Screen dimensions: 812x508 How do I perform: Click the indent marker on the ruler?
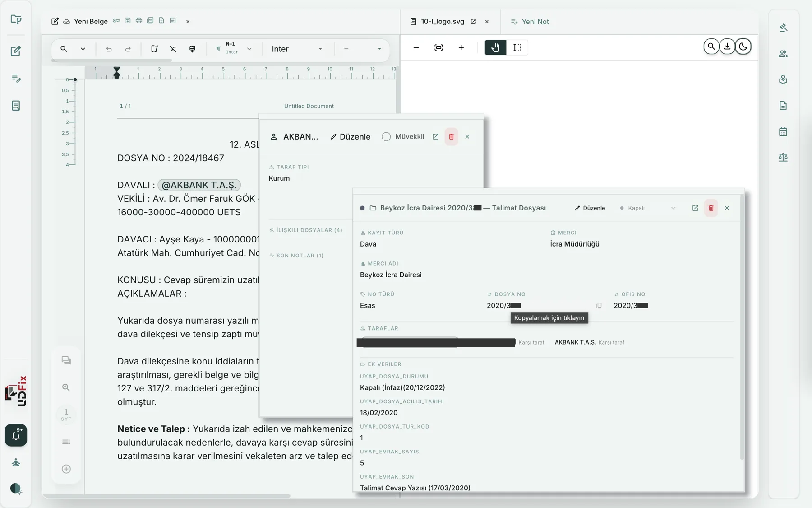pyautogui.click(x=117, y=72)
